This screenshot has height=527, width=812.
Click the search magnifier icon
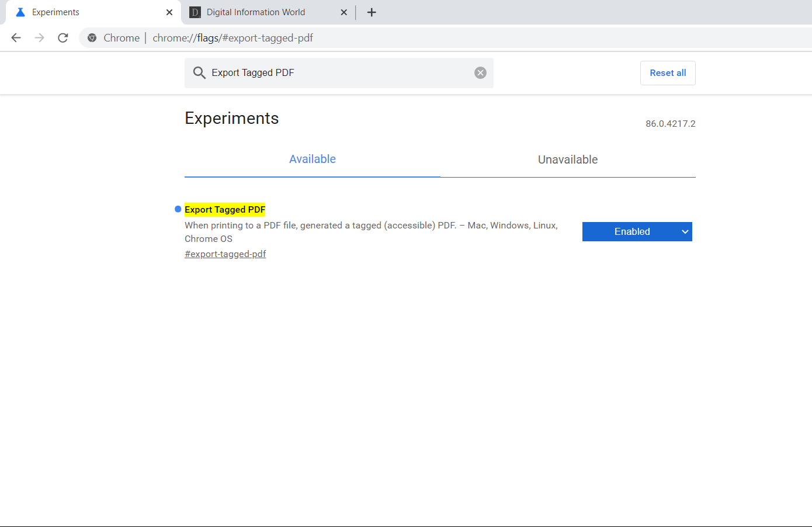199,72
